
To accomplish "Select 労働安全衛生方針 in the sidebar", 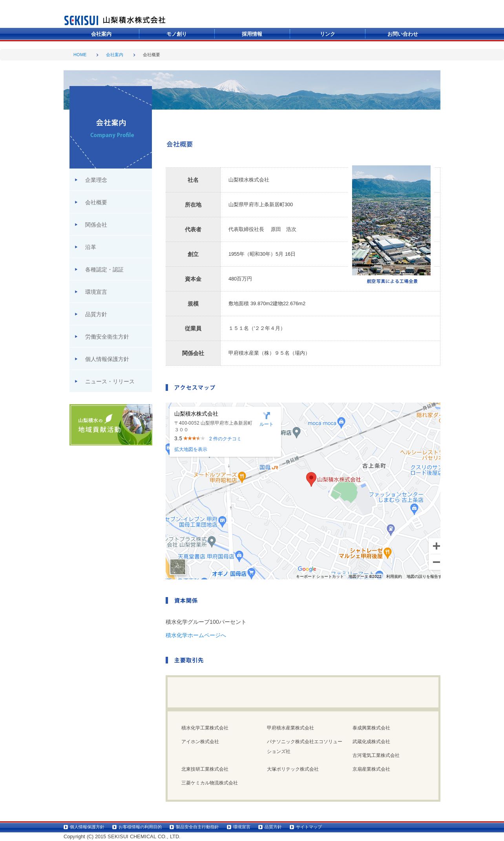I will click(111, 337).
